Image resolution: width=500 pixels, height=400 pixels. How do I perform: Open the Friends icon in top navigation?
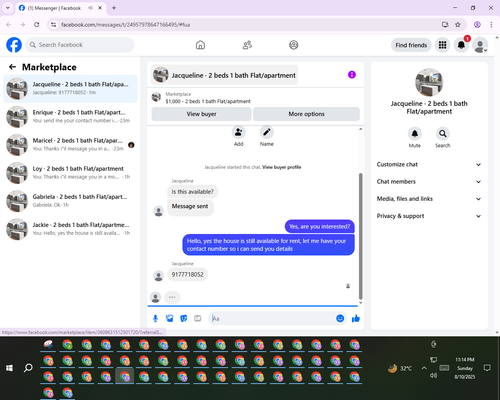(x=247, y=45)
